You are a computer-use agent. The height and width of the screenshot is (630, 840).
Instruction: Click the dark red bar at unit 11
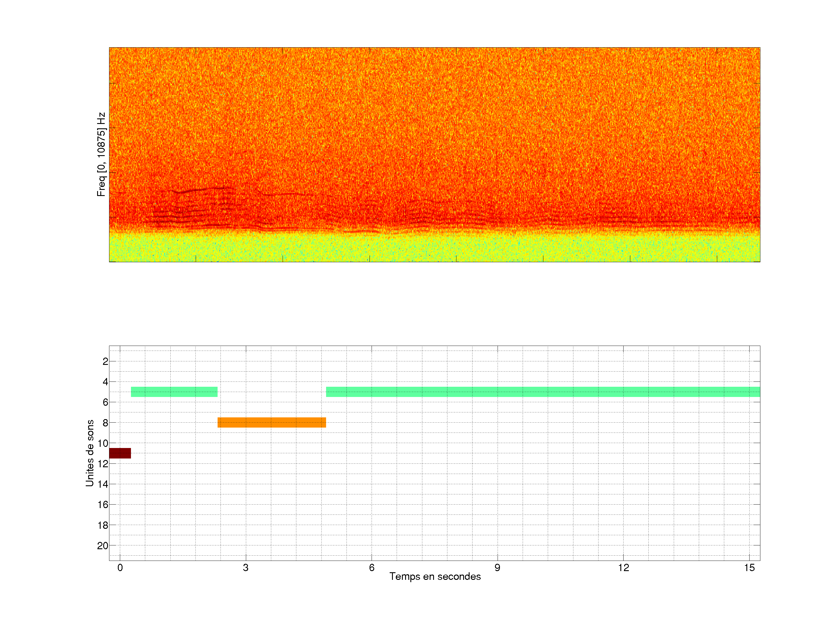(x=120, y=453)
